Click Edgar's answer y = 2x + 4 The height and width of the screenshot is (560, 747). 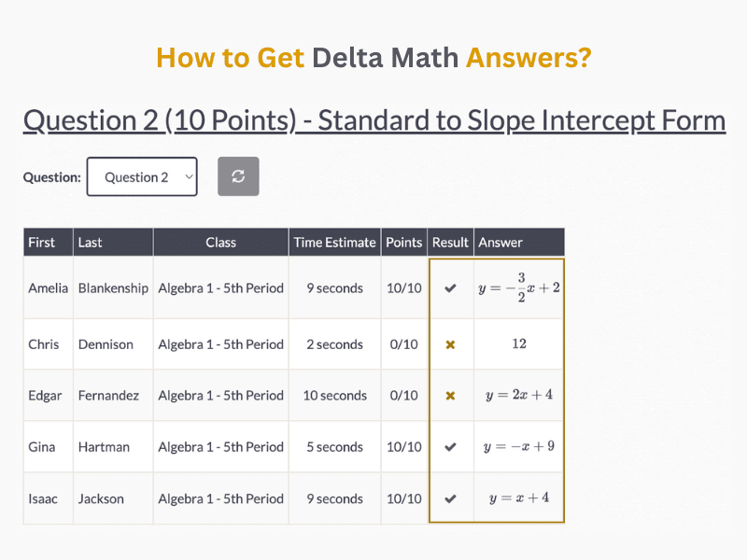[519, 395]
